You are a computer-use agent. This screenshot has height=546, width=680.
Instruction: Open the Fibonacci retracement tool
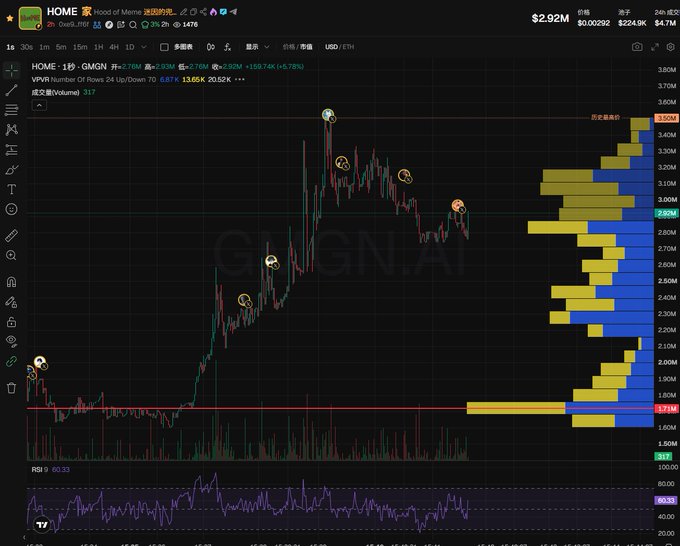12,110
